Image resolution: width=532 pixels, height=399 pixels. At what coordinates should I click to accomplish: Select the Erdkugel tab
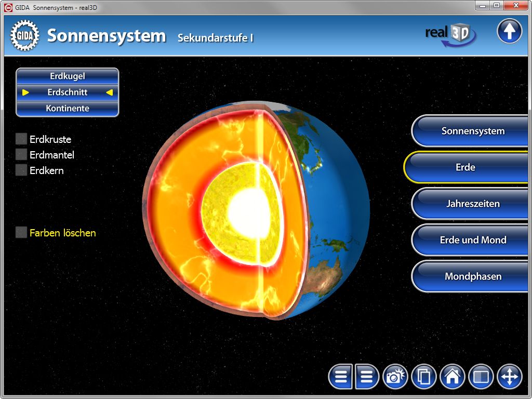68,76
